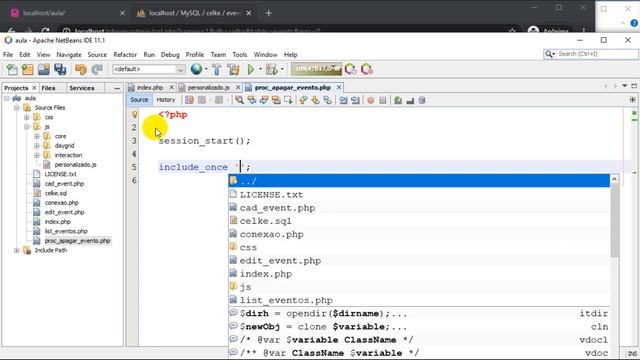Open the Debug menu
The width and height of the screenshot is (640, 360).
coord(170,54)
